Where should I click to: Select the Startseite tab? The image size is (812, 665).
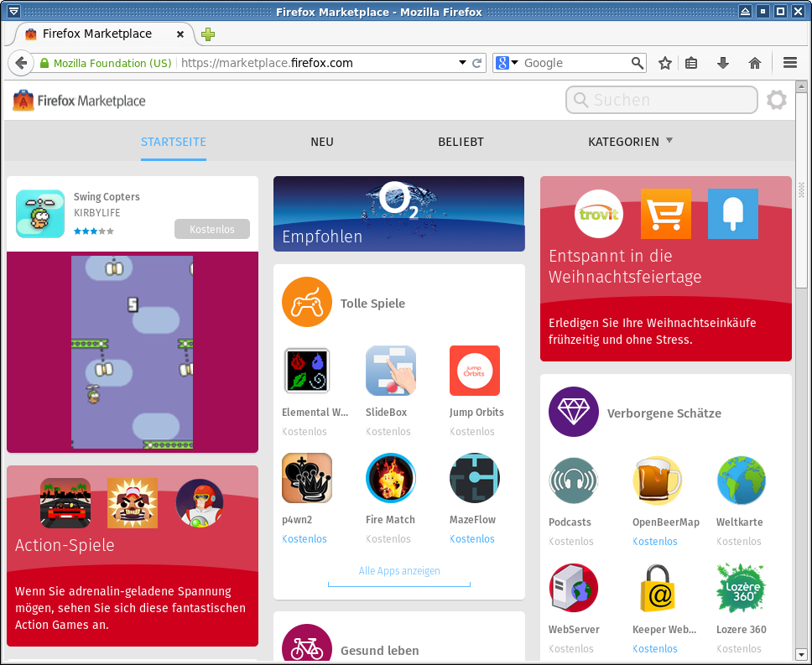click(174, 142)
